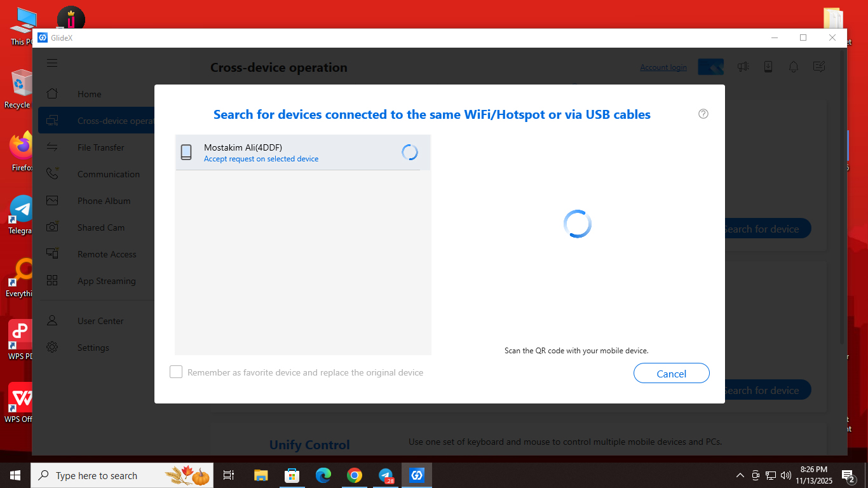This screenshot has height=488, width=868.
Task: Click the Communication phone icon
Action: point(52,173)
